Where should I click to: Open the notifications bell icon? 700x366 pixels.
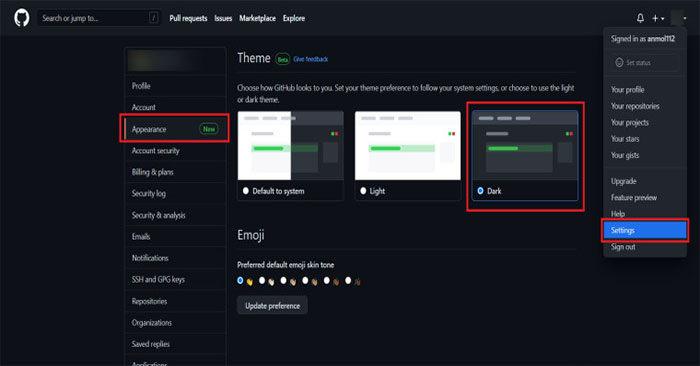click(640, 18)
